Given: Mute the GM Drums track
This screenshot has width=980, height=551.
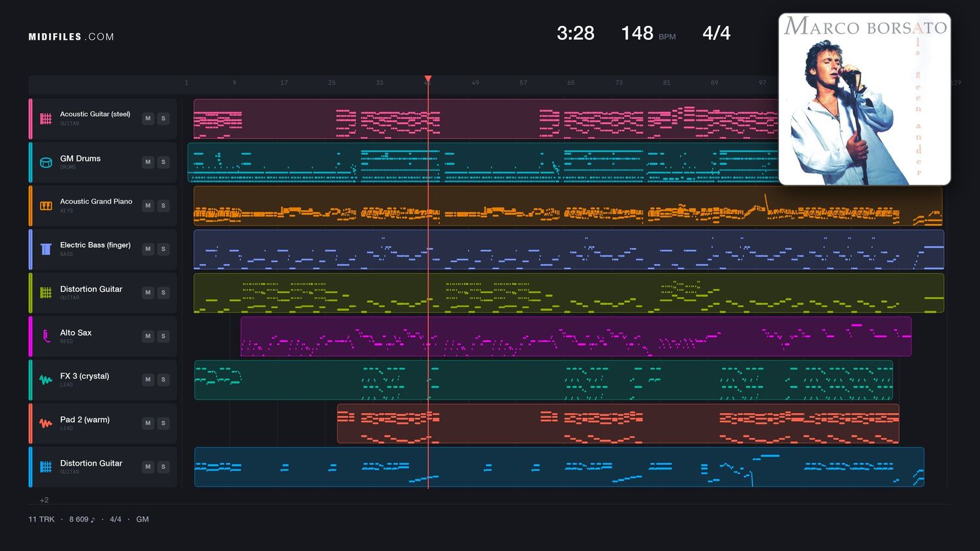Looking at the screenshot, I should pos(148,162).
